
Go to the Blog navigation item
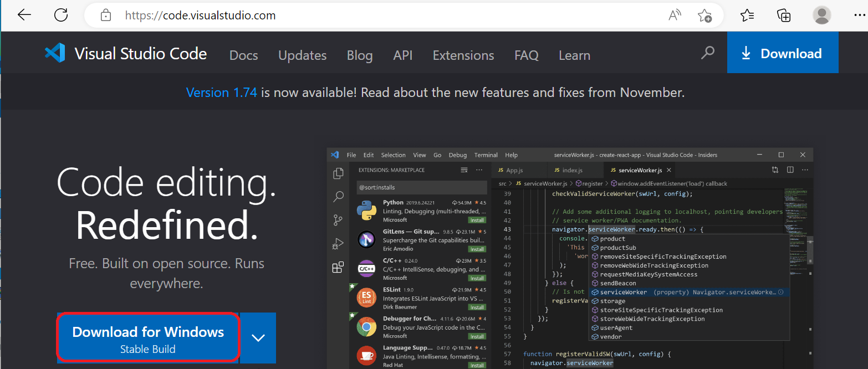(x=360, y=55)
